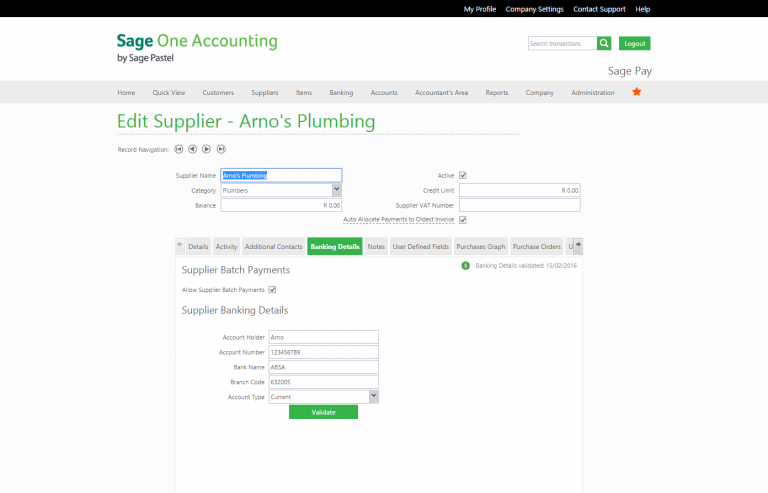Image resolution: width=768 pixels, height=493 pixels.
Task: Click 'Banking Details validated: 15/02/2016' text
Action: coord(526,266)
